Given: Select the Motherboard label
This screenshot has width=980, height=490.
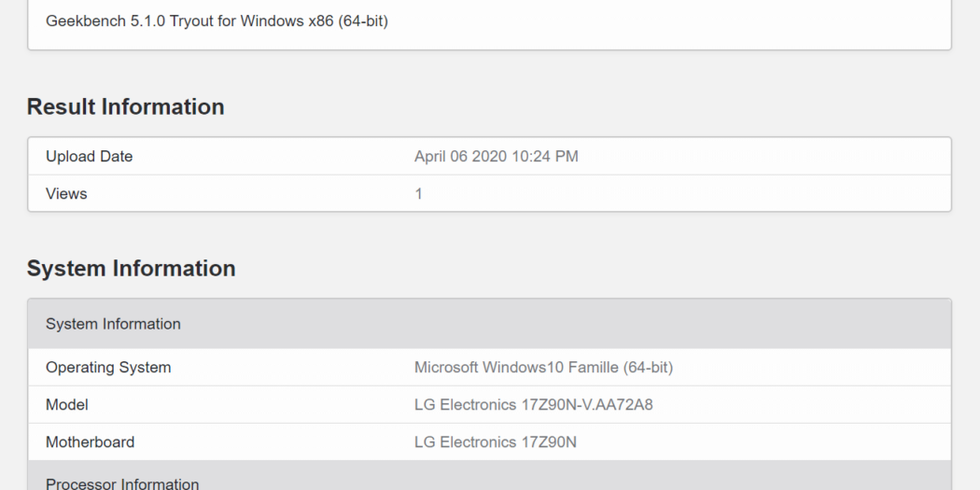Looking at the screenshot, I should 90,442.
